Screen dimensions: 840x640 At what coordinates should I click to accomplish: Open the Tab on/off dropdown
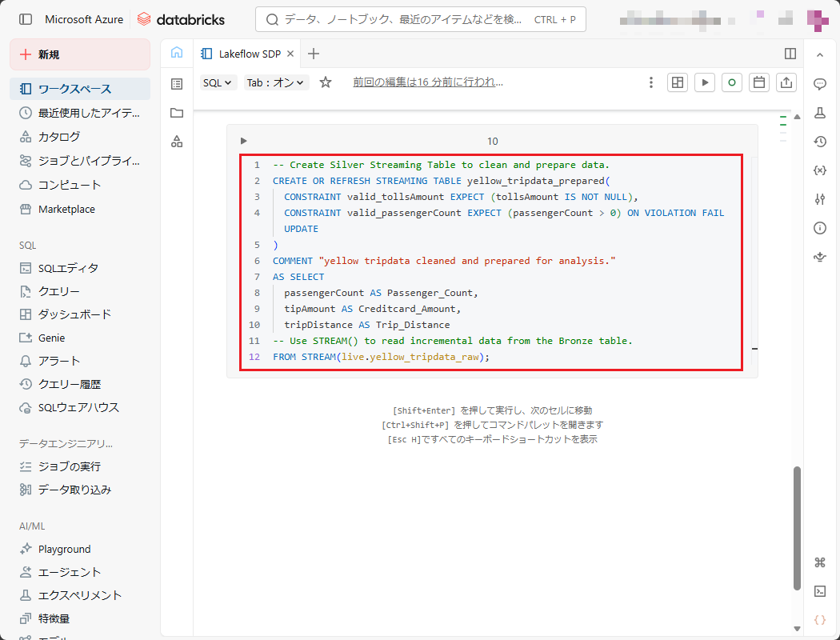tap(276, 82)
